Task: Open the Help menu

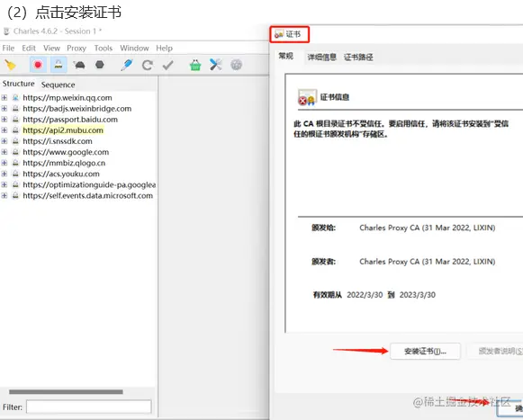Action: tap(165, 48)
